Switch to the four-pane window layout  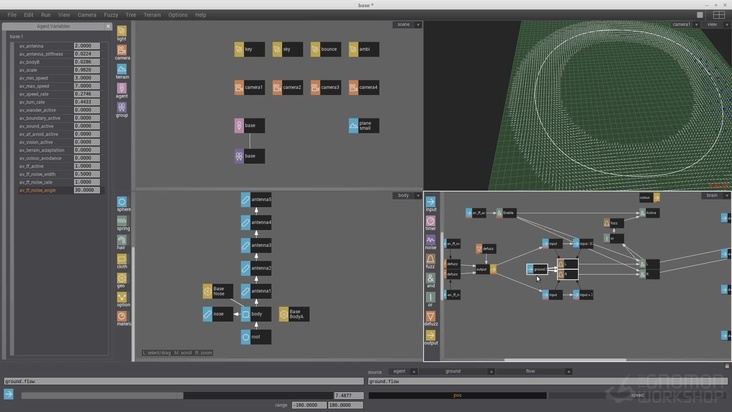pos(717,15)
